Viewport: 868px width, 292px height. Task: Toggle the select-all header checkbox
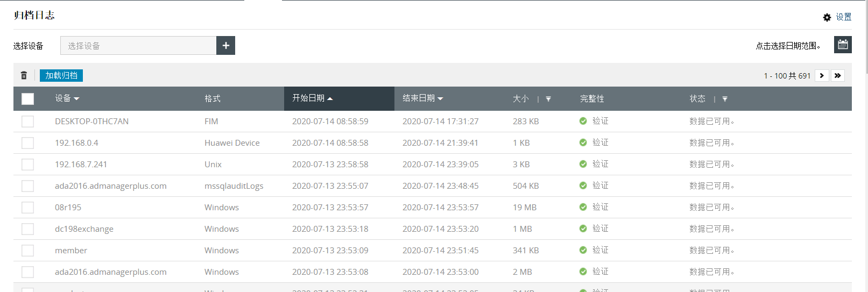pos(27,98)
